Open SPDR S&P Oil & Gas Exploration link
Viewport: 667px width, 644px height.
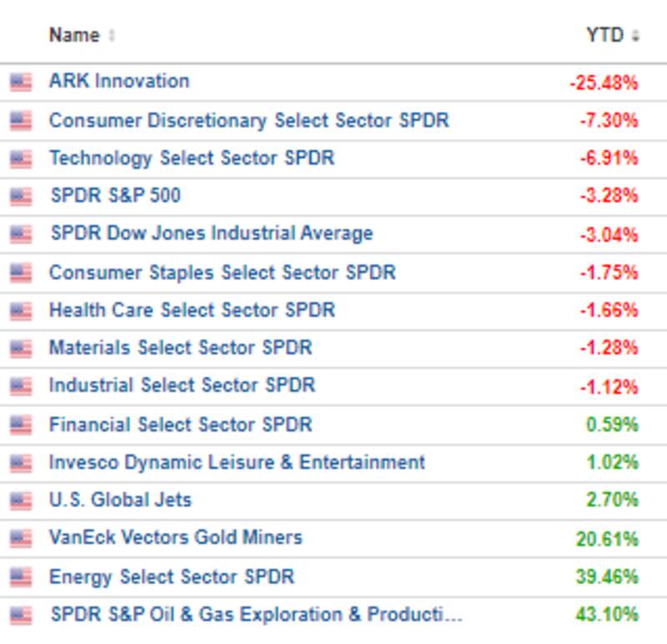click(256, 615)
